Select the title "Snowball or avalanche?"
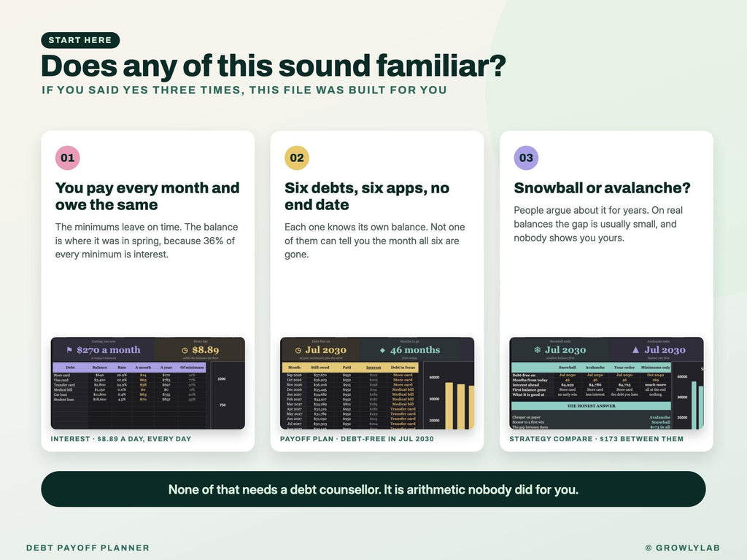747x560 pixels. click(x=602, y=187)
